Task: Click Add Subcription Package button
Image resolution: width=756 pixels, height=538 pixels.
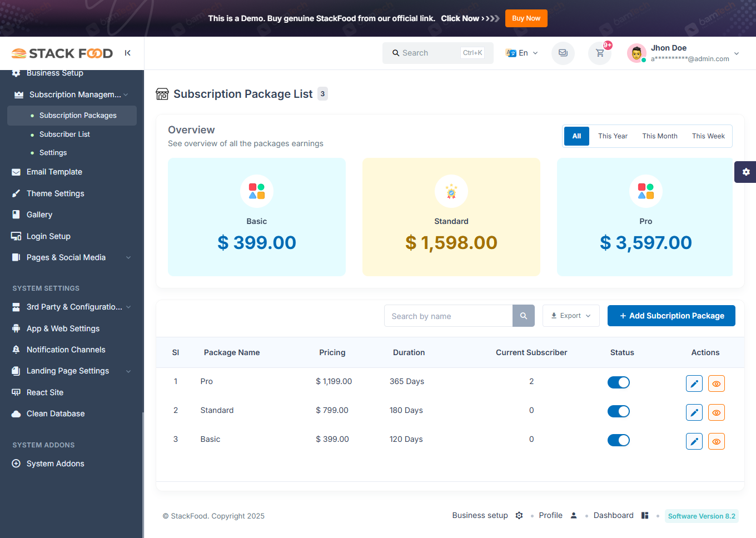Action: [x=671, y=316]
